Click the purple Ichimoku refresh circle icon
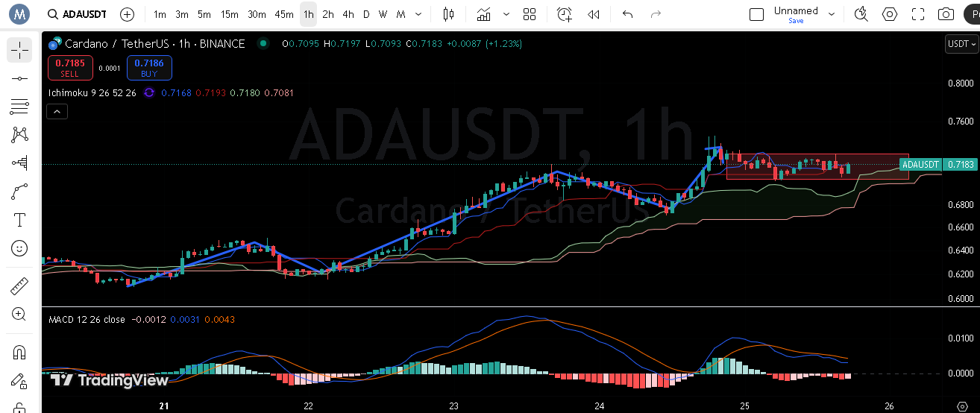 (x=149, y=92)
